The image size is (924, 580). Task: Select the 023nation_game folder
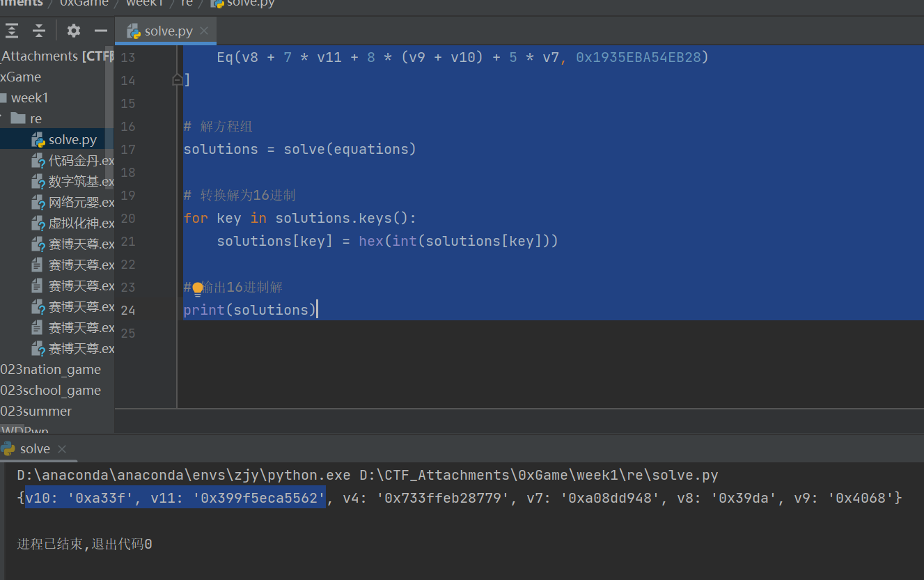pyautogui.click(x=50, y=370)
